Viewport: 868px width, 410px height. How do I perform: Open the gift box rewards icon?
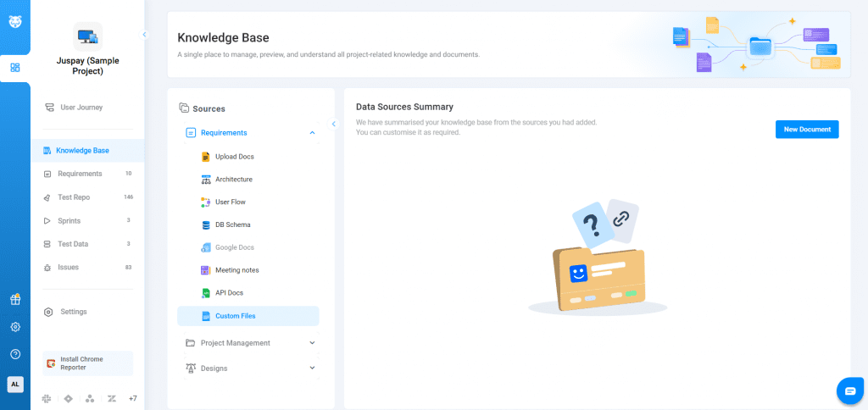15,299
